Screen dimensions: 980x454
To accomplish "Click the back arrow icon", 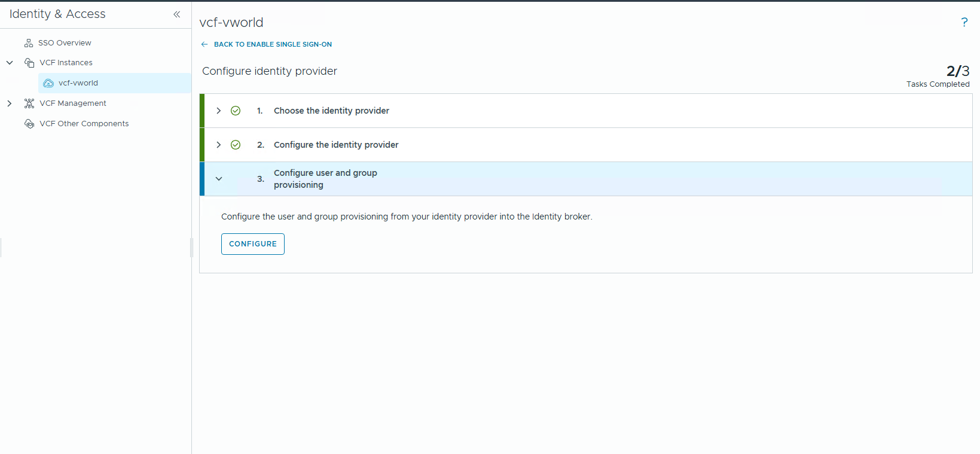I will (204, 44).
